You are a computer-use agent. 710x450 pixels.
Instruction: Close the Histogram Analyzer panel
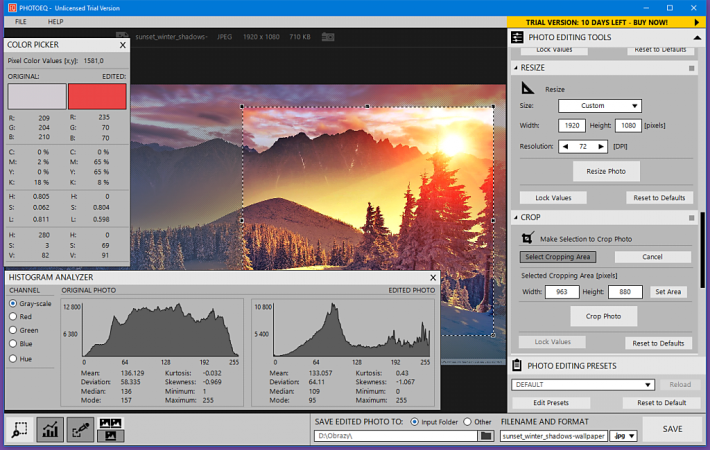(x=433, y=277)
